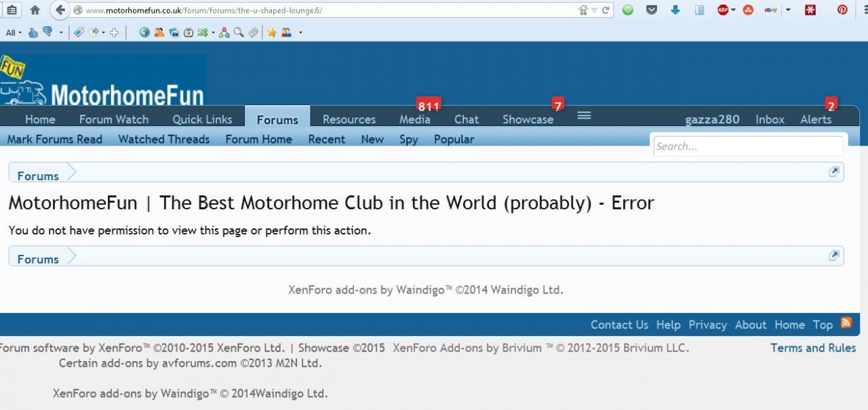Open the dropdown arrow after thumbs down
Screen dimensions: 868x410
(x=61, y=32)
